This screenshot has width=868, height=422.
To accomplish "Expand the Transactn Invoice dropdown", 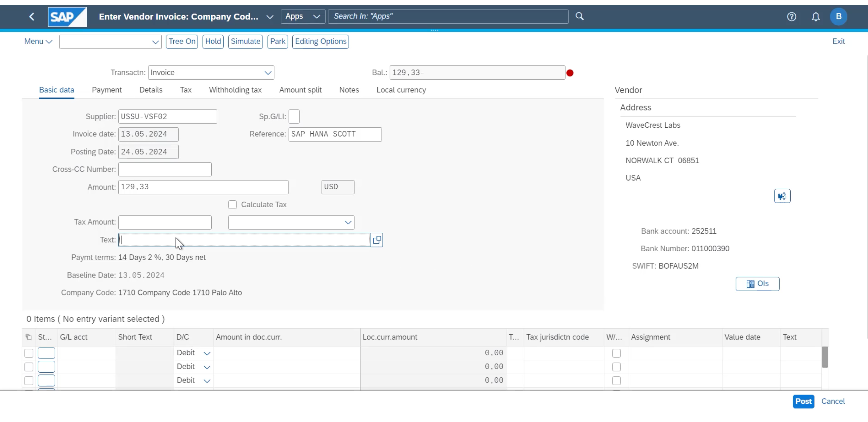I will [x=268, y=73].
